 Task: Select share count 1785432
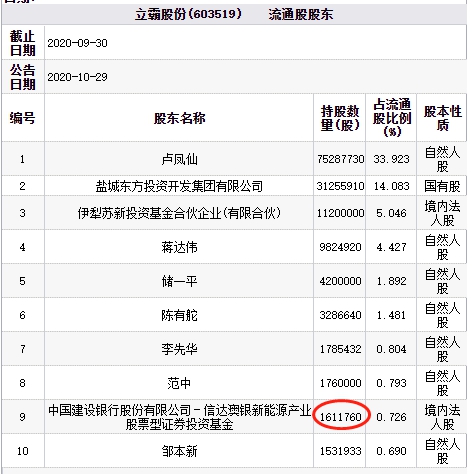pyautogui.click(x=340, y=349)
